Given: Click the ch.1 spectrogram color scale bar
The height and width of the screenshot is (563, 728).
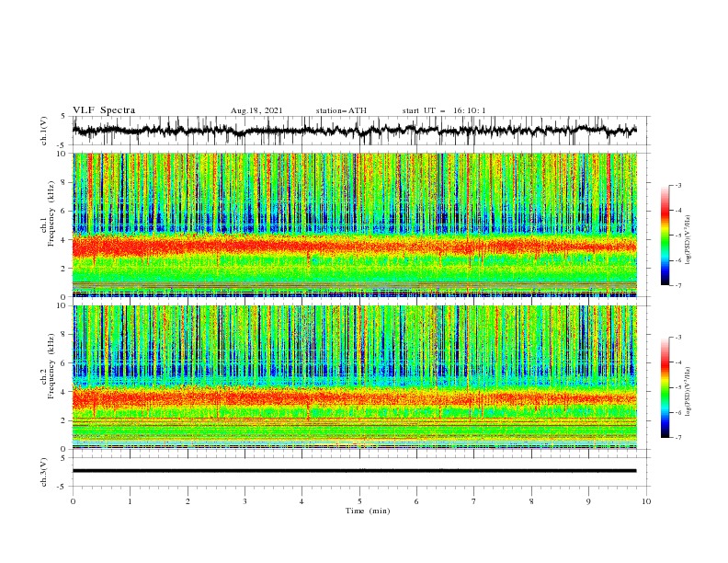Looking at the screenshot, I should pyautogui.click(x=665, y=236).
